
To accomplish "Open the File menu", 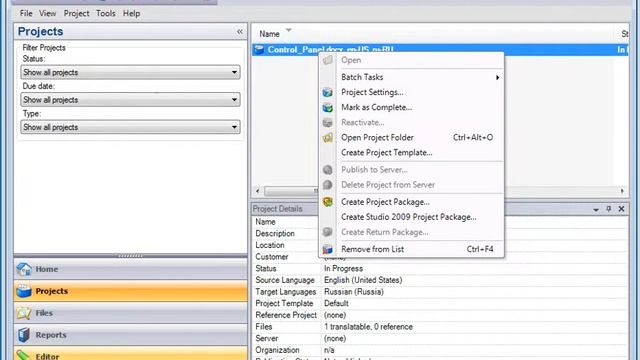I will [x=26, y=13].
